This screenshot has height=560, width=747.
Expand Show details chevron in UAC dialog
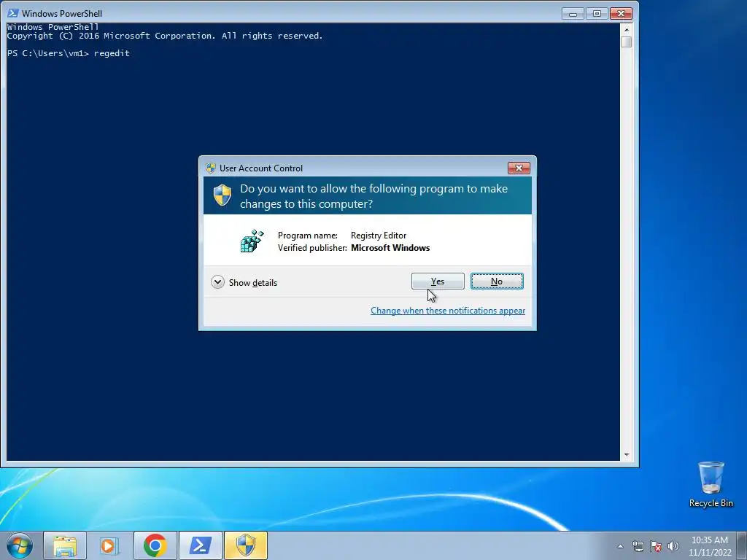pyautogui.click(x=217, y=282)
